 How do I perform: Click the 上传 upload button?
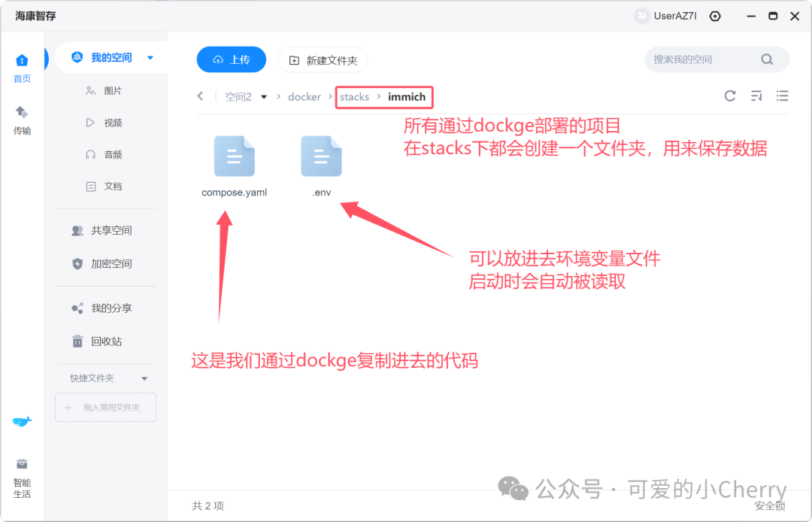click(232, 59)
